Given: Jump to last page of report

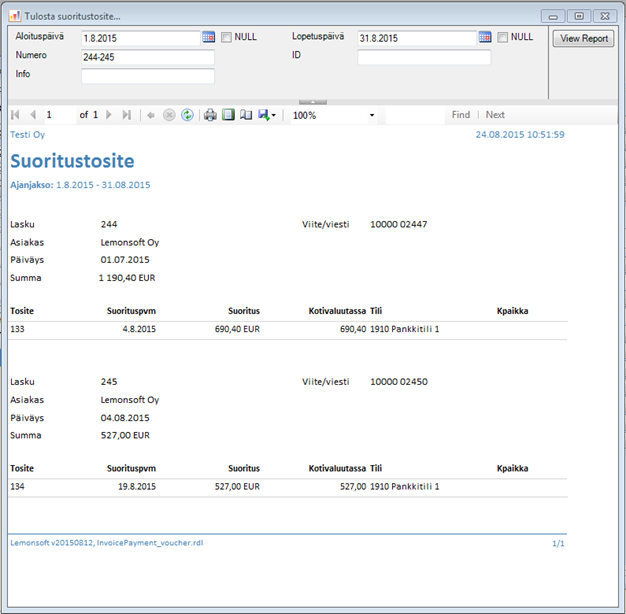Looking at the screenshot, I should point(126,115).
